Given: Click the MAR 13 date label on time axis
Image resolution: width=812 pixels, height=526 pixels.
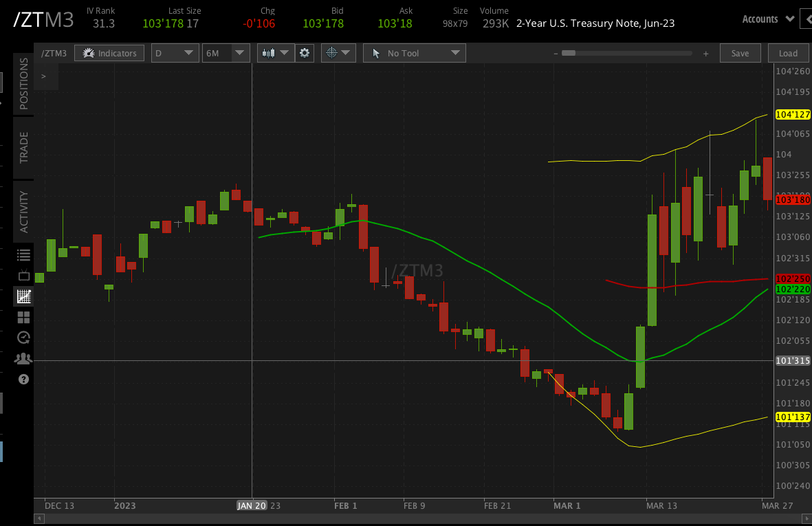Looking at the screenshot, I should click(661, 506).
